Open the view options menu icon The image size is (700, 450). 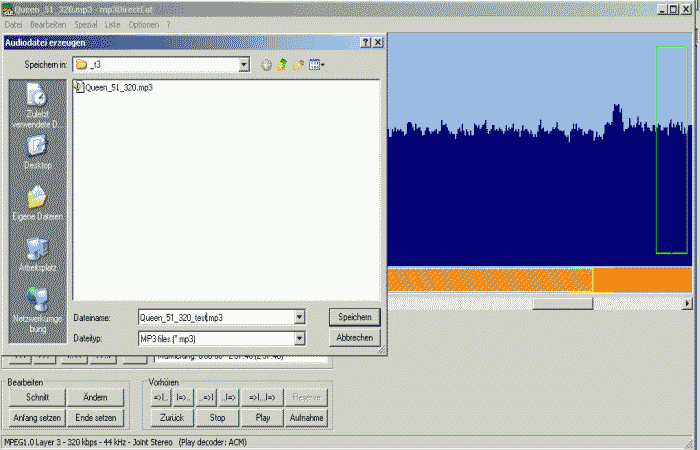coord(317,65)
